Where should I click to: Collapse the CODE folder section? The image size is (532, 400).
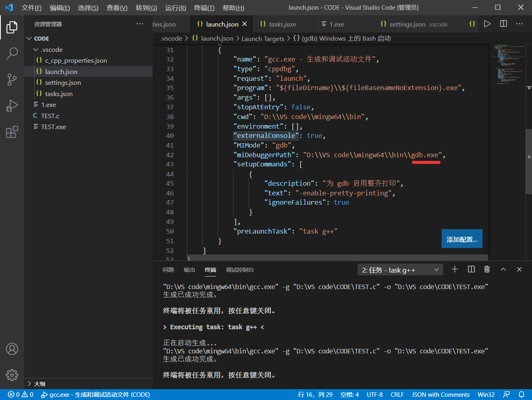pos(29,39)
